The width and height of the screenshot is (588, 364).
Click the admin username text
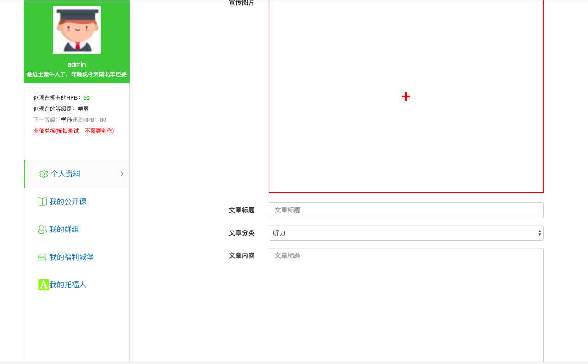coord(77,64)
